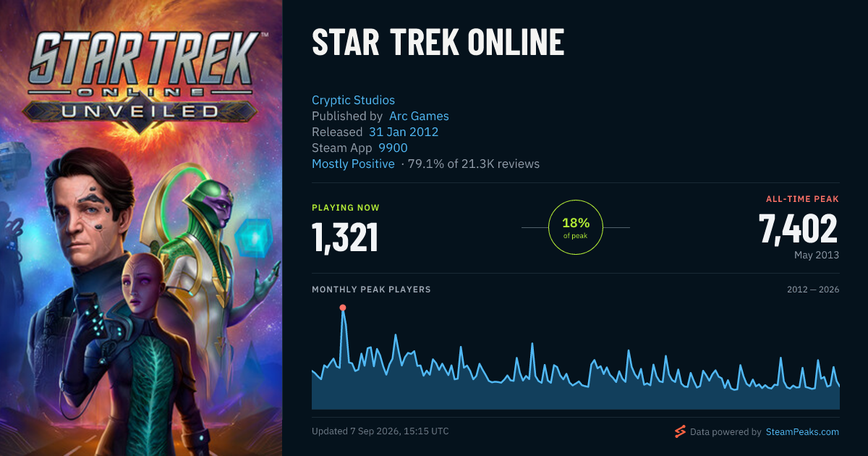Open the SteamPeaks.com link
The height and width of the screenshot is (456, 868).
point(801,432)
